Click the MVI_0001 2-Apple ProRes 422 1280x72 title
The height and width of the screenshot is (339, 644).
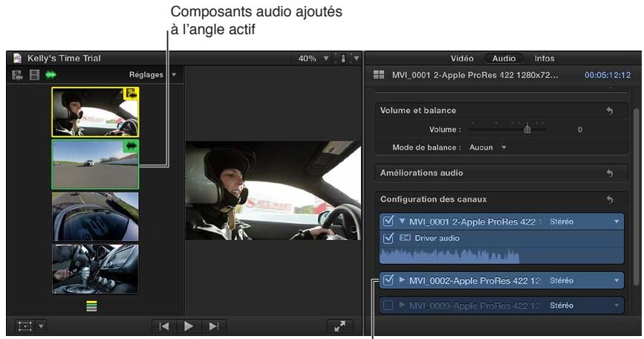[x=475, y=75]
